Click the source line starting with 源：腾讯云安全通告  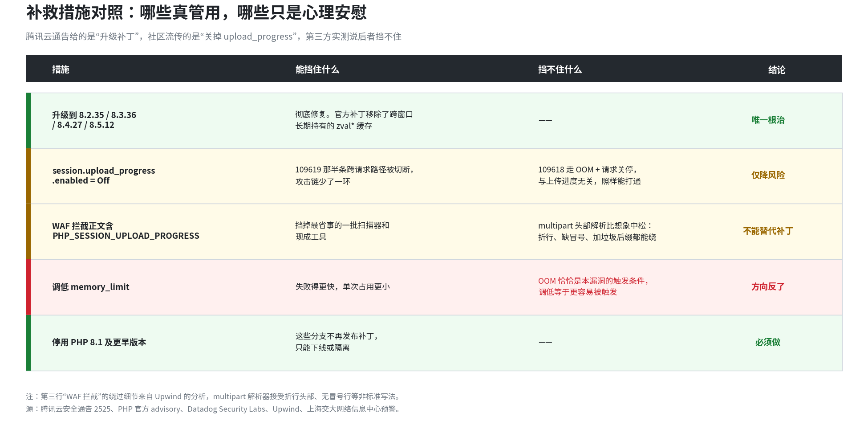(x=214, y=409)
